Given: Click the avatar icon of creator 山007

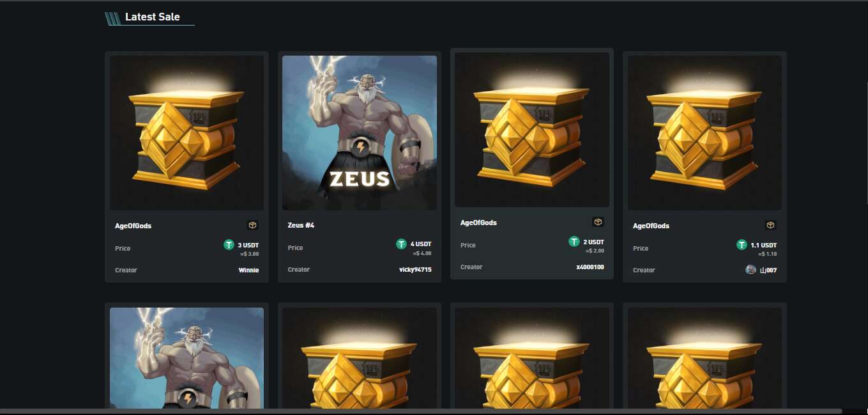Looking at the screenshot, I should pos(751,270).
